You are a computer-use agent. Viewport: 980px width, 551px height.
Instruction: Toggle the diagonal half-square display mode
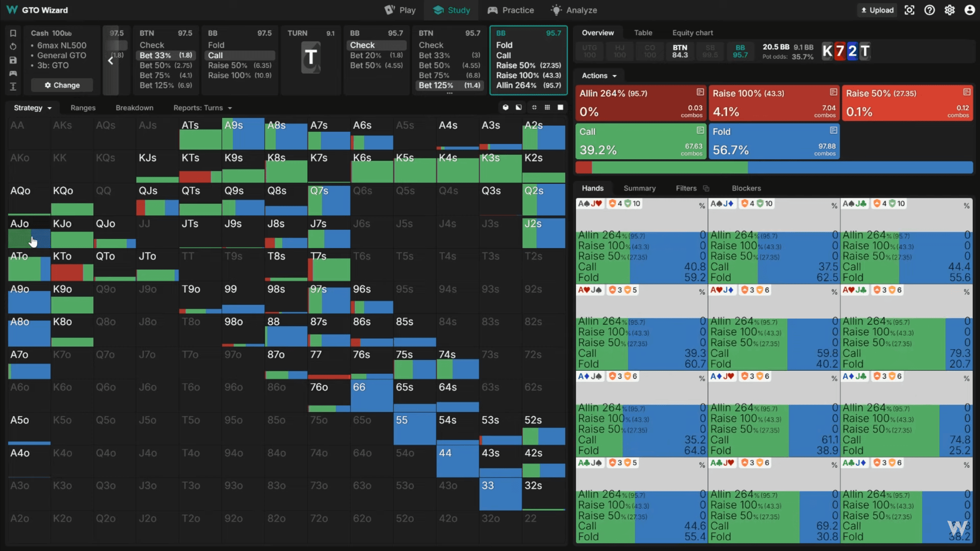click(519, 108)
